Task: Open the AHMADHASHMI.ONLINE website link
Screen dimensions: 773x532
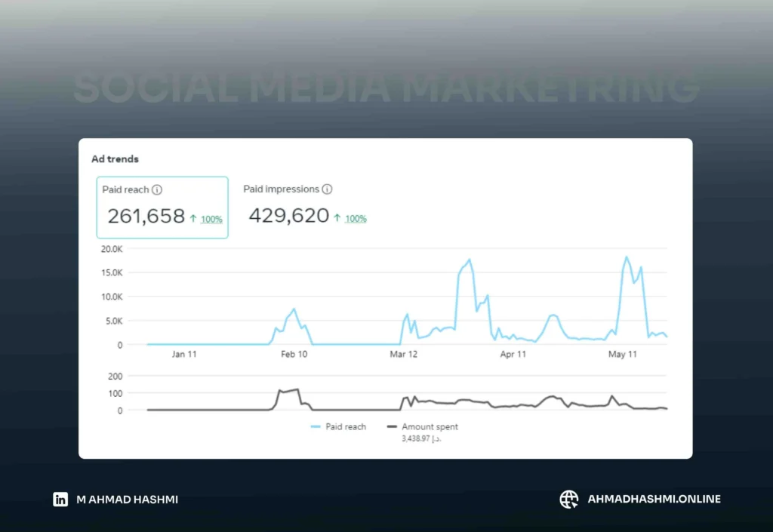Action: click(654, 499)
